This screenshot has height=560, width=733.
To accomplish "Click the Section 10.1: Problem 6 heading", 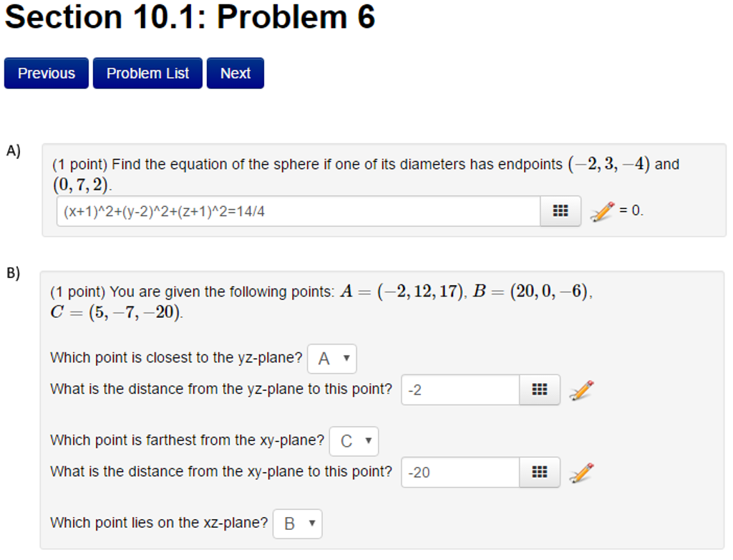I will click(190, 17).
